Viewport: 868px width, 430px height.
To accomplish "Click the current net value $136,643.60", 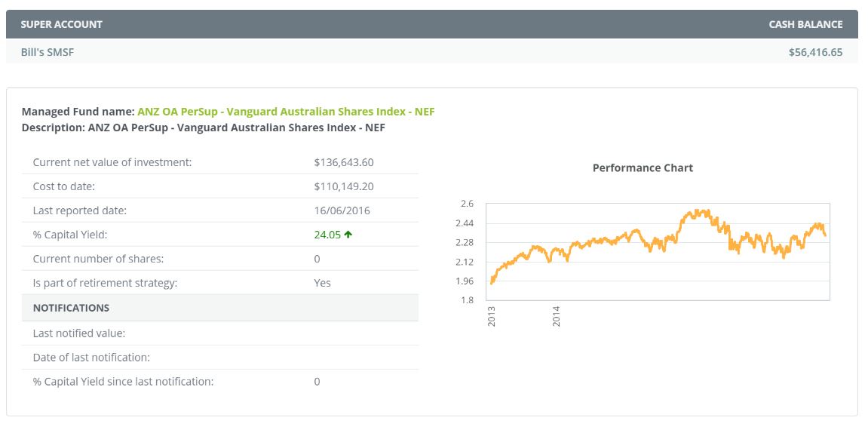I will click(x=343, y=162).
